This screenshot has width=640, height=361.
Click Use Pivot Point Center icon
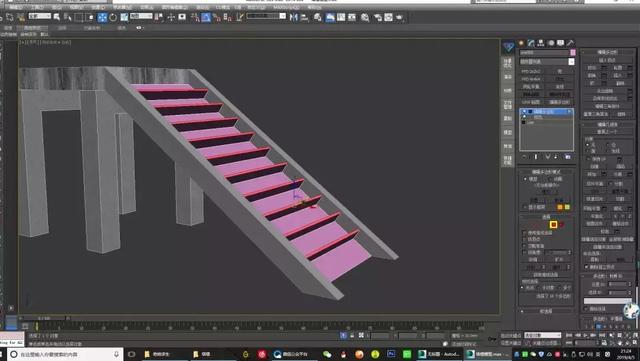coord(160,17)
